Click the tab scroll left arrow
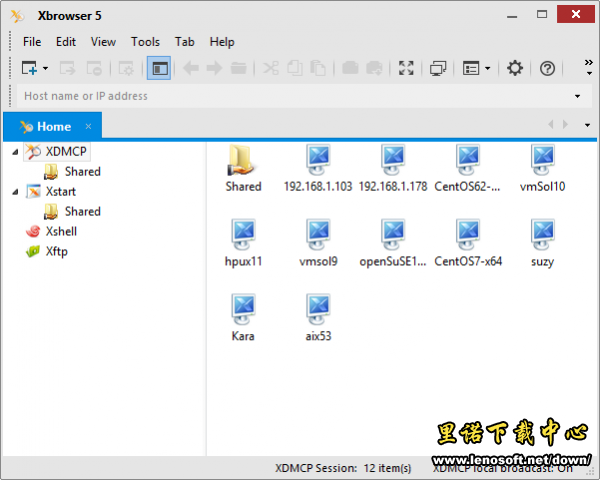 (x=551, y=124)
